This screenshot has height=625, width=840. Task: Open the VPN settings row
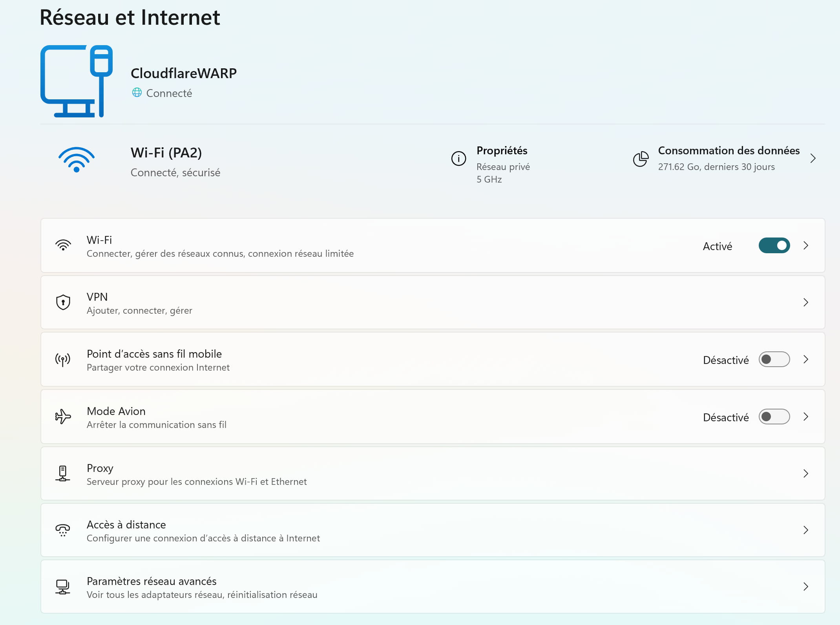(433, 302)
